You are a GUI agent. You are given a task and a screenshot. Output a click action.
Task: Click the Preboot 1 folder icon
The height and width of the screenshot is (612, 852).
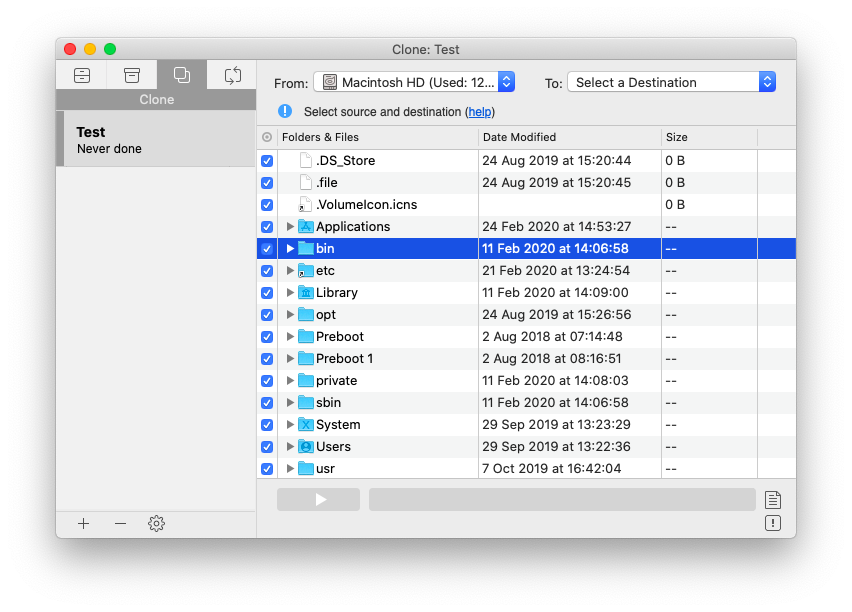(x=306, y=359)
